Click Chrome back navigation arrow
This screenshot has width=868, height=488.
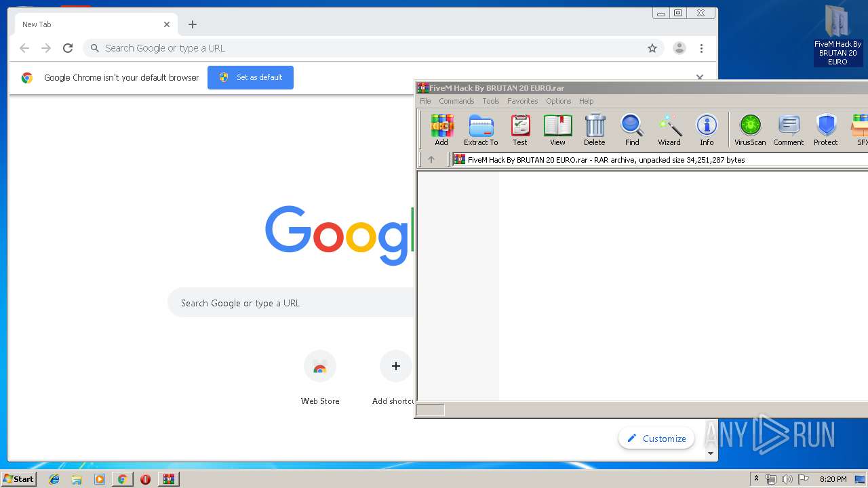pos(24,48)
